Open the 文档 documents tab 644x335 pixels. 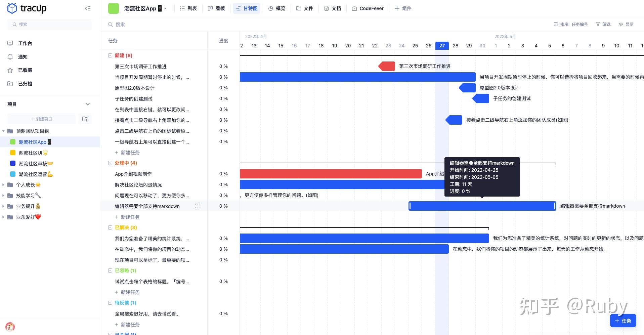[x=333, y=8]
